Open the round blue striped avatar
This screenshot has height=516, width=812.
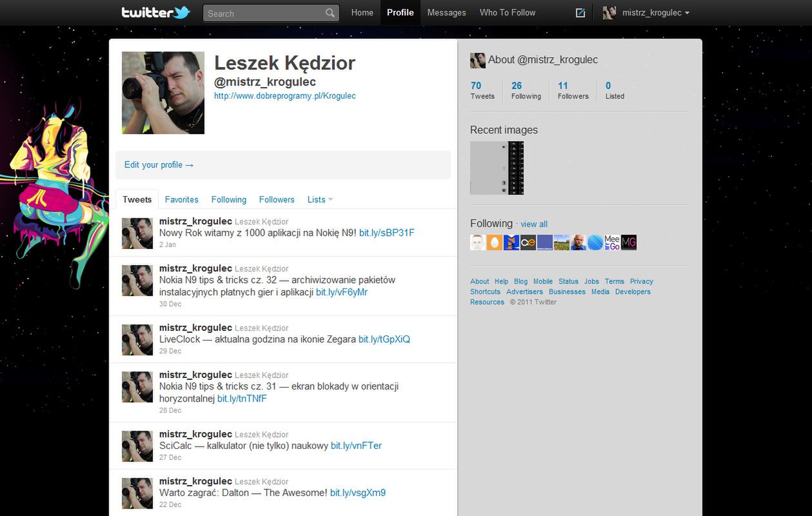595,243
